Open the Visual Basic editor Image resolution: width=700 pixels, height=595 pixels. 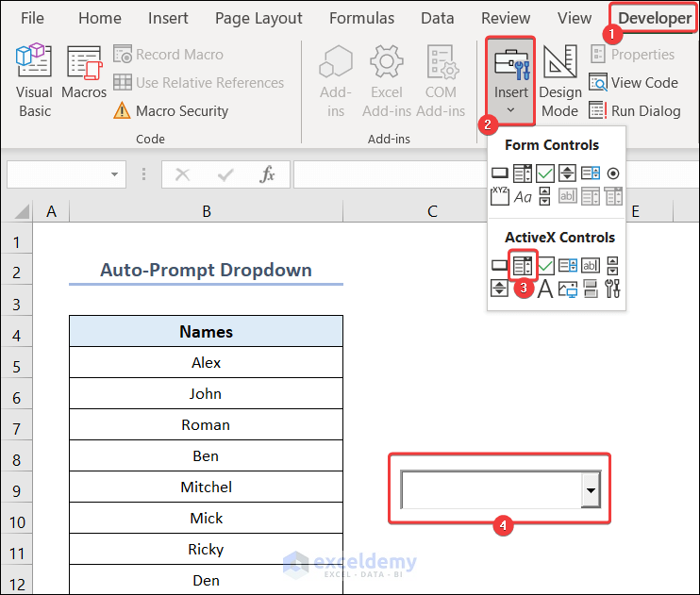34,80
